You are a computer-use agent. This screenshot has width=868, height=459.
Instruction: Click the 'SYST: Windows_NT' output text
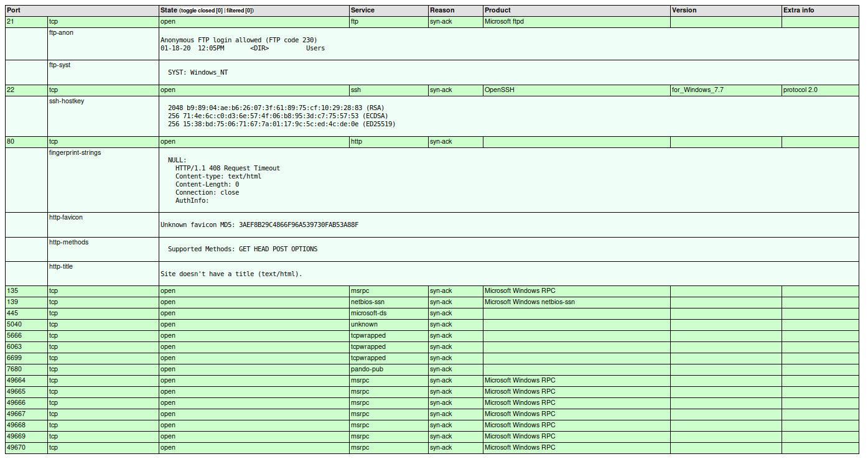pos(198,73)
